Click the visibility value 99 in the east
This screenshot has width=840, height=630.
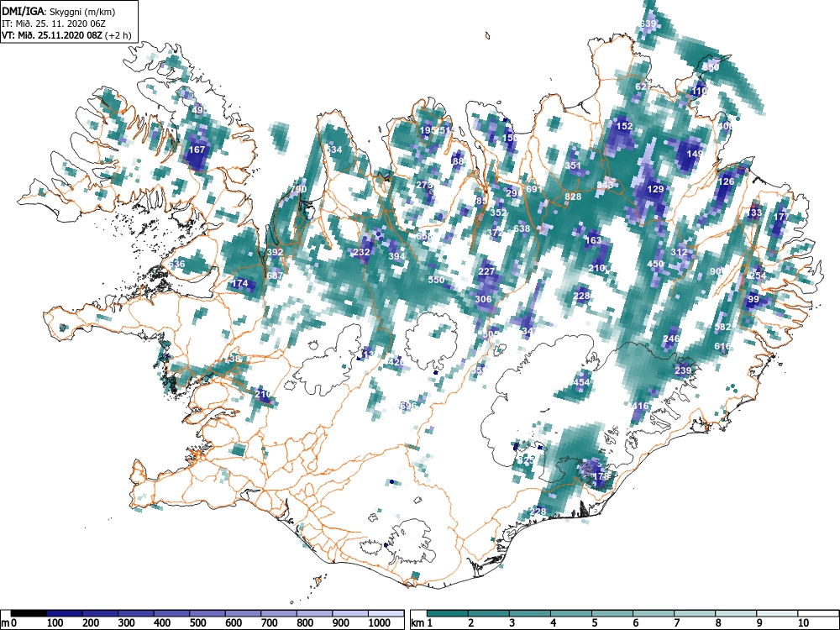[753, 299]
